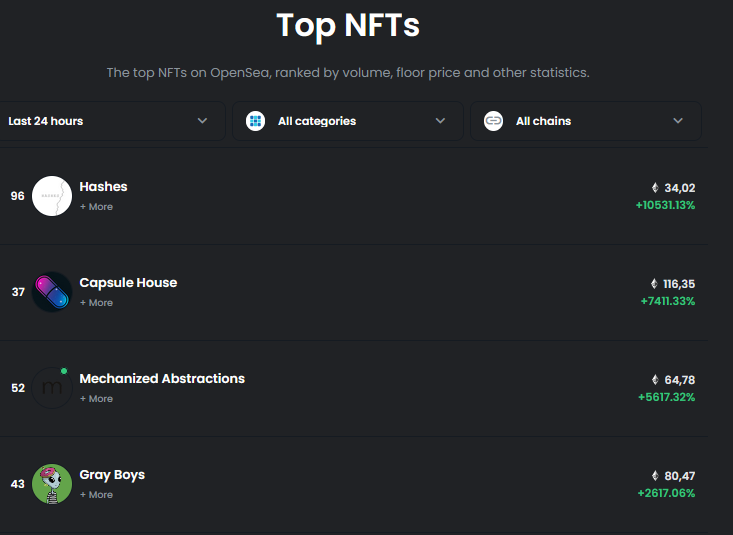733x535 pixels.
Task: Click the 34,02 volume value
Action: (x=680, y=188)
